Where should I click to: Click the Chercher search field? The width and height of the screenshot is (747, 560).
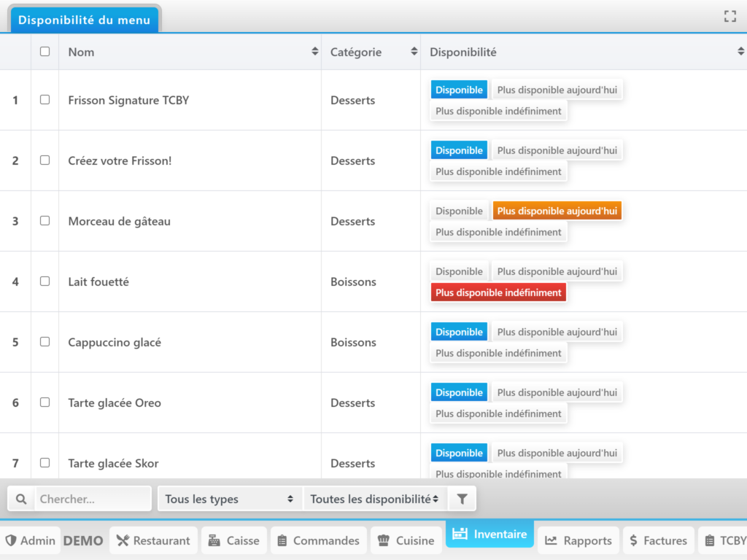point(93,499)
